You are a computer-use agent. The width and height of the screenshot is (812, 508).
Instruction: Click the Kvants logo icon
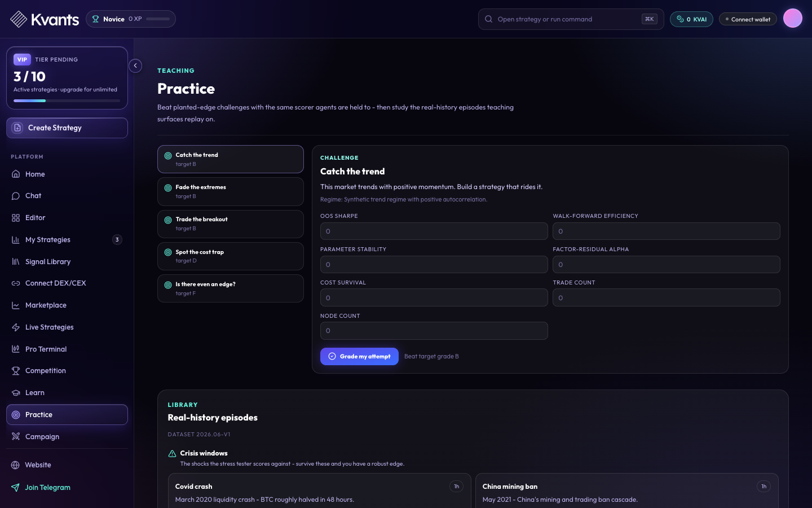19,19
